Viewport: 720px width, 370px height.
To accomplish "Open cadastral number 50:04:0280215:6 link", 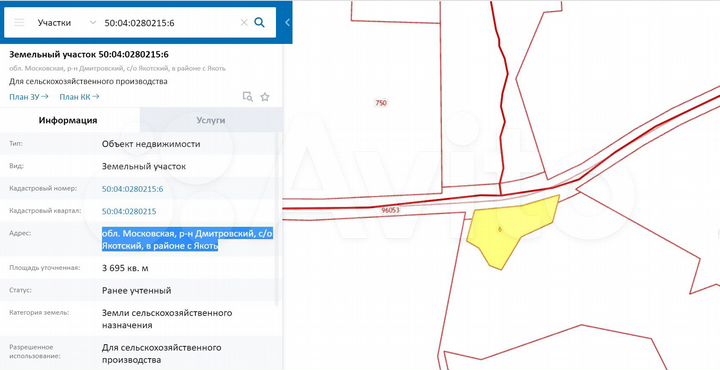I will point(133,189).
